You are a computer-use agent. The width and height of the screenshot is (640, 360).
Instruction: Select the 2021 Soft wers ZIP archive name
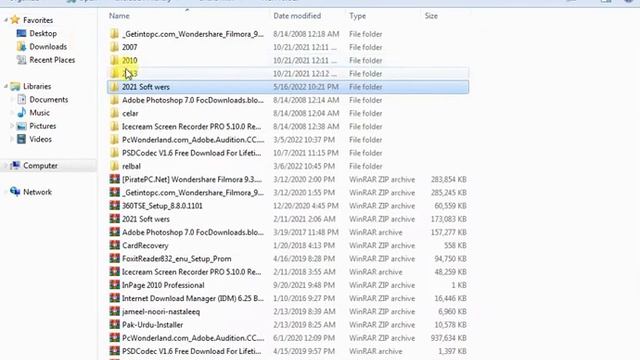146,219
